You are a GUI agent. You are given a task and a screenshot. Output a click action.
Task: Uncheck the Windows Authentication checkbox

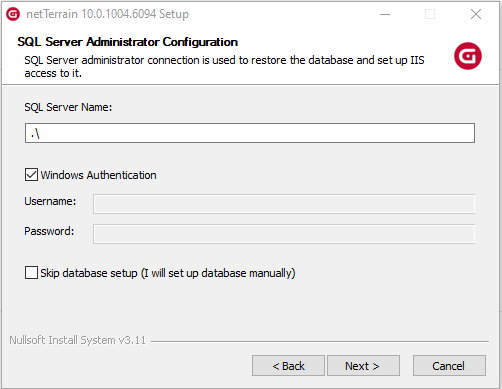coord(31,175)
